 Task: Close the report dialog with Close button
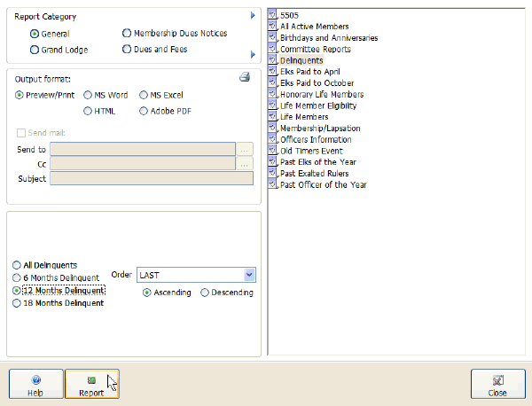coord(497,385)
